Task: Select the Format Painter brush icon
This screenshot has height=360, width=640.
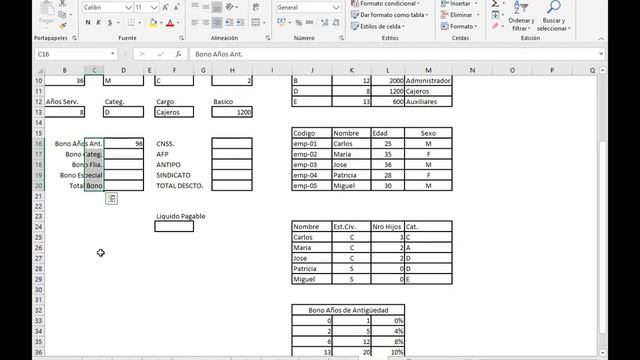Action: click(62, 26)
